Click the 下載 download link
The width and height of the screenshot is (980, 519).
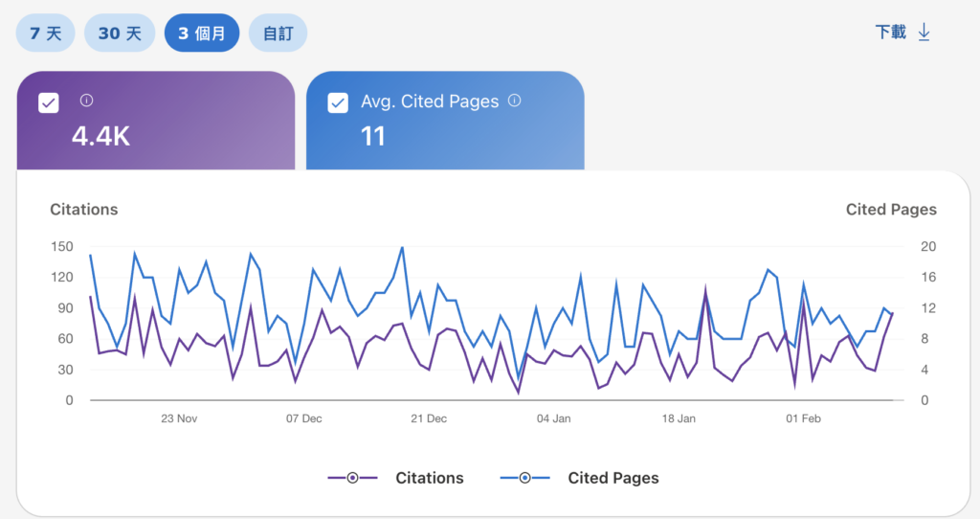tap(890, 33)
